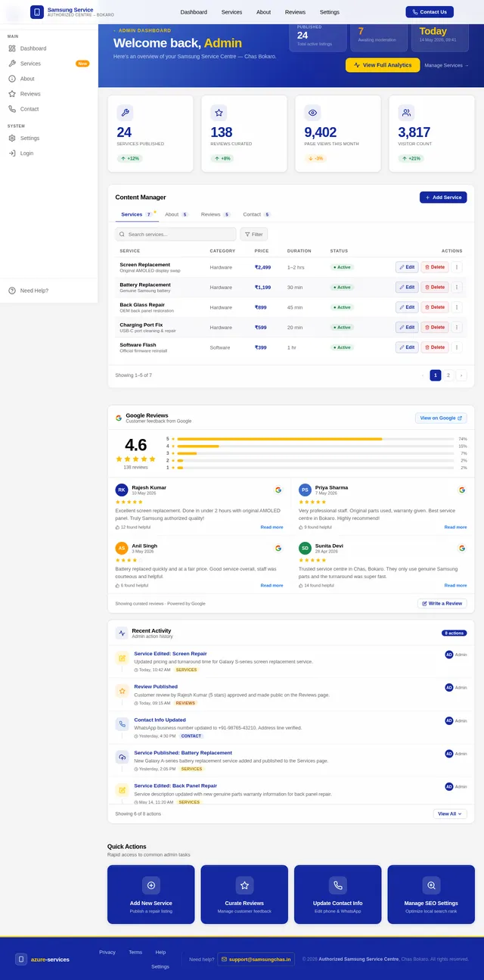Screen dimensions: 484x980
Task: Open Services in the sidebar
Action: click(x=49, y=64)
